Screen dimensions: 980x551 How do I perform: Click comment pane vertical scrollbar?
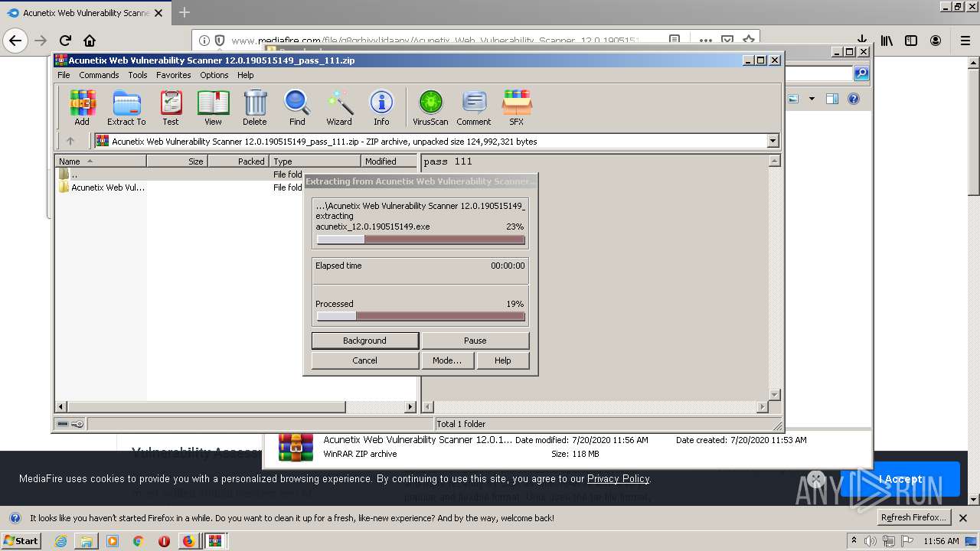774,278
